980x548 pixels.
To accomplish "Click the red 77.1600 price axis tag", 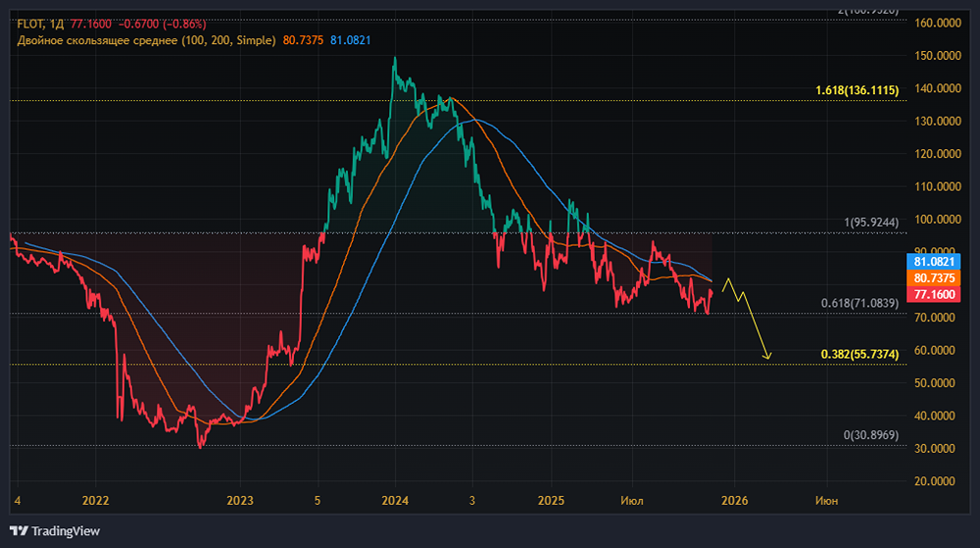I will 934,294.
